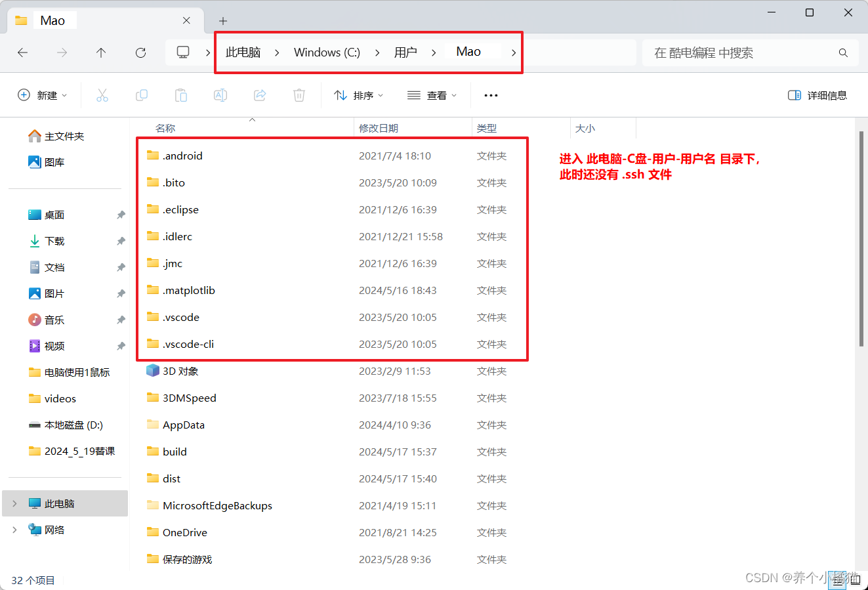Open Desktop (桌面) in sidebar
Viewport: 868px width, 590px height.
click(x=47, y=215)
